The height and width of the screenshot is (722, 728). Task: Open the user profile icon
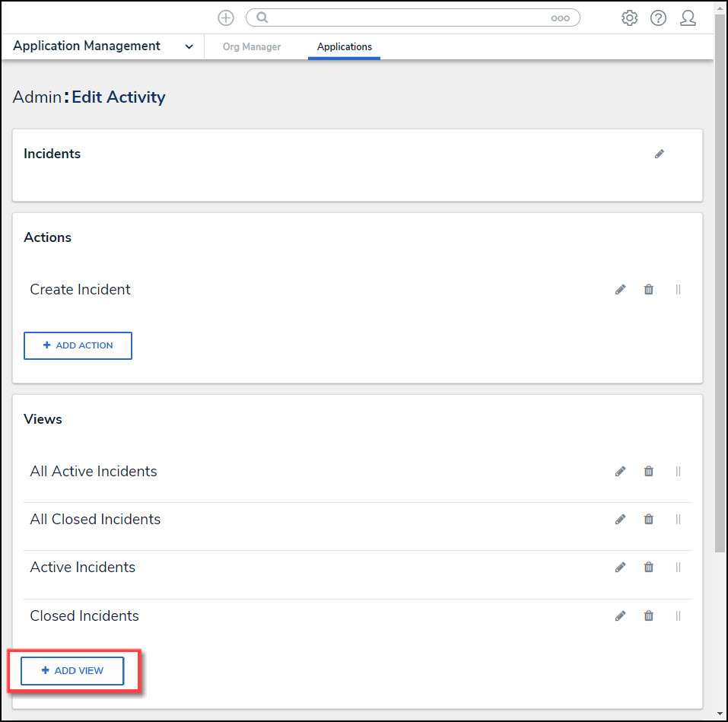click(x=688, y=18)
